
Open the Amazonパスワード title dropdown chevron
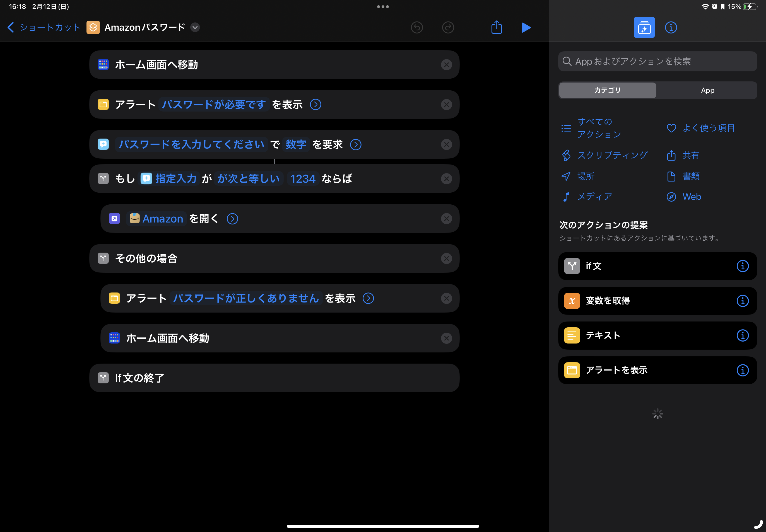point(195,27)
